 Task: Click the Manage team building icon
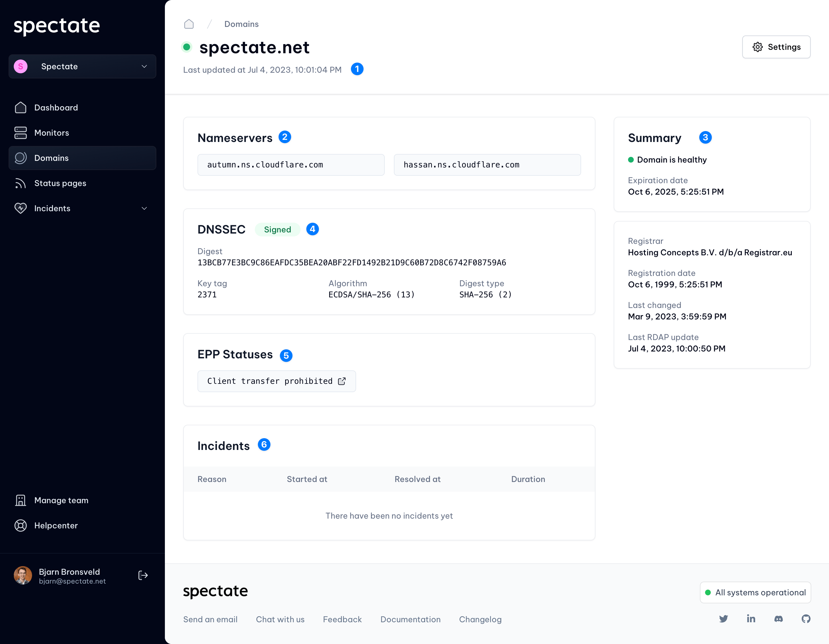click(21, 500)
